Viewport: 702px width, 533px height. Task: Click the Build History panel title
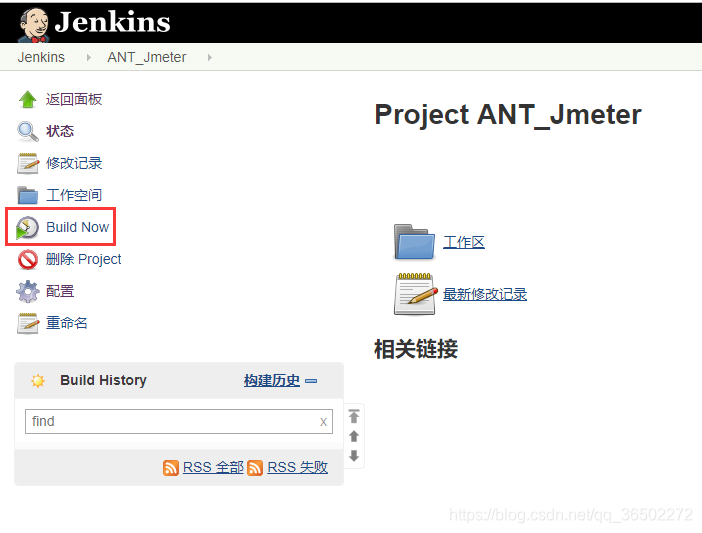tap(103, 380)
